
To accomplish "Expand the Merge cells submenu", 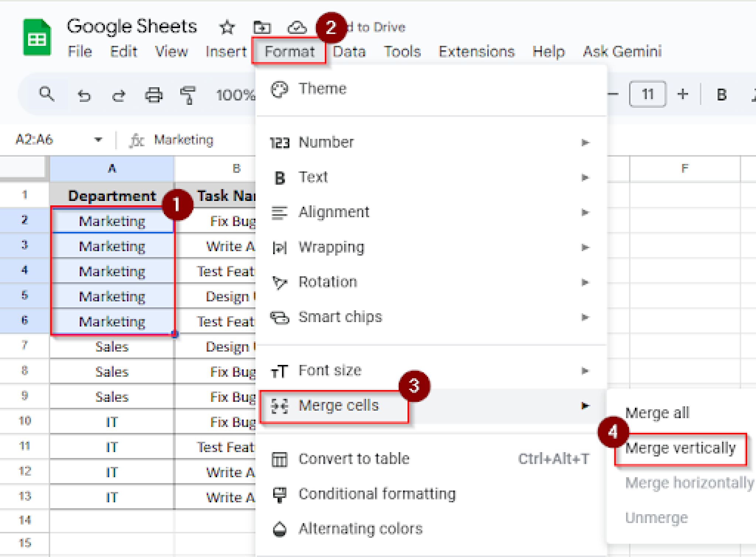I will click(x=339, y=405).
